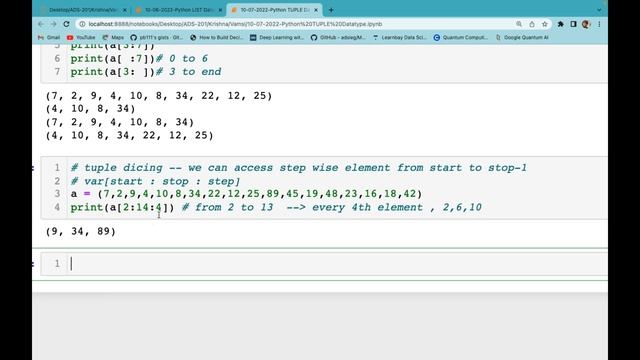Switch to the 10-06-2022 Python LIST tab
Image resolution: width=640 pixels, height=360 pixels.
[x=178, y=10]
